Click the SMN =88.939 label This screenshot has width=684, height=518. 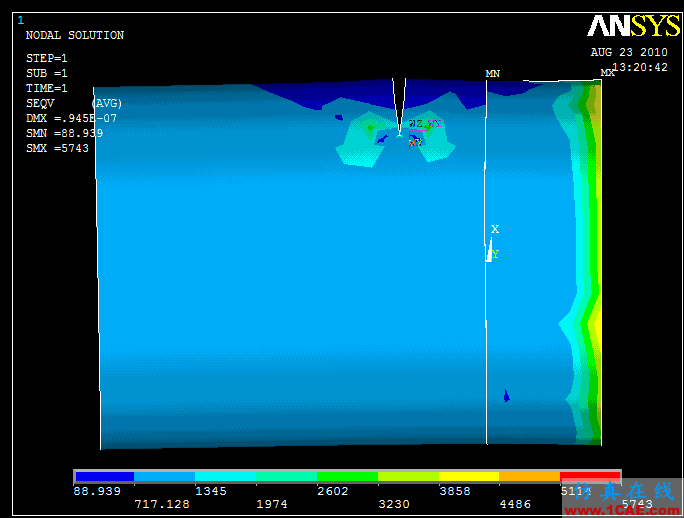coord(62,134)
